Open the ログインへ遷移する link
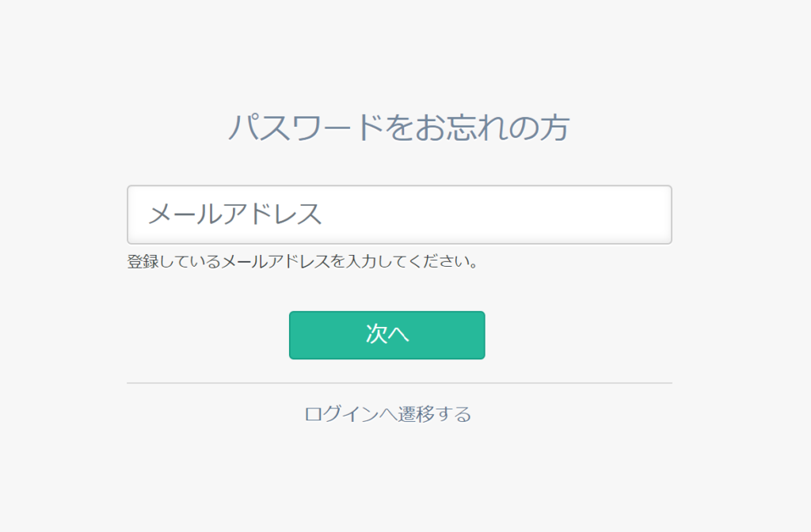811x532 pixels. [x=388, y=414]
